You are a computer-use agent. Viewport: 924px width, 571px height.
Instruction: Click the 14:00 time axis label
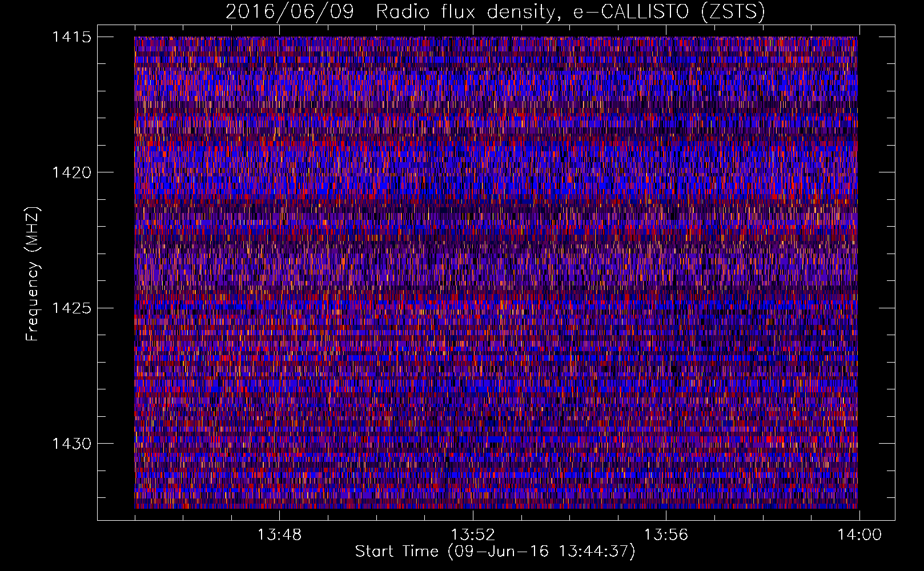(x=859, y=535)
